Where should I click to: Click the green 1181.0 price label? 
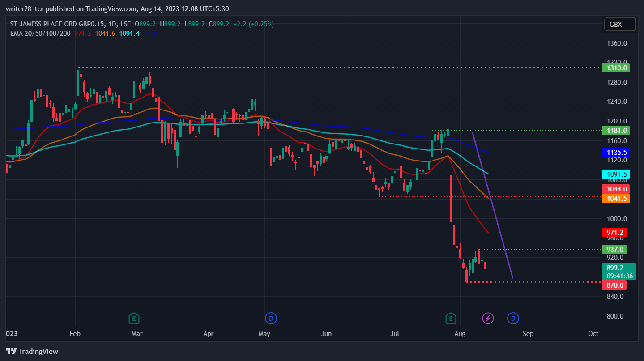click(616, 130)
